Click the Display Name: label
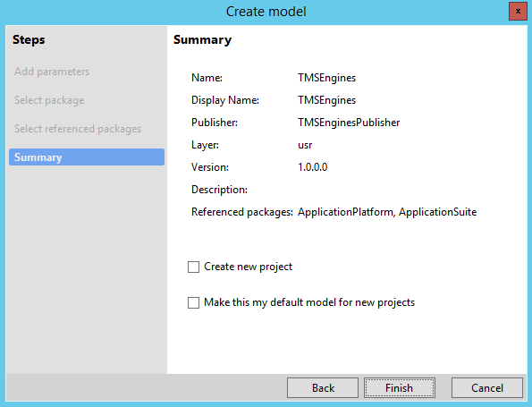The image size is (532, 407). pos(225,100)
